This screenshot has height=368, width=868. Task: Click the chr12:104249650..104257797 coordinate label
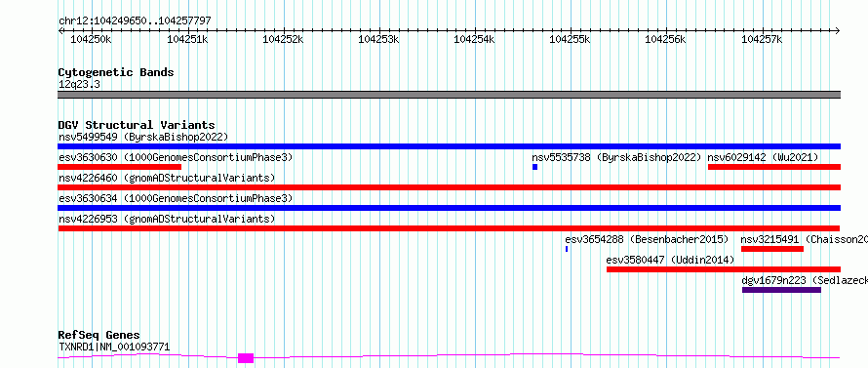135,21
